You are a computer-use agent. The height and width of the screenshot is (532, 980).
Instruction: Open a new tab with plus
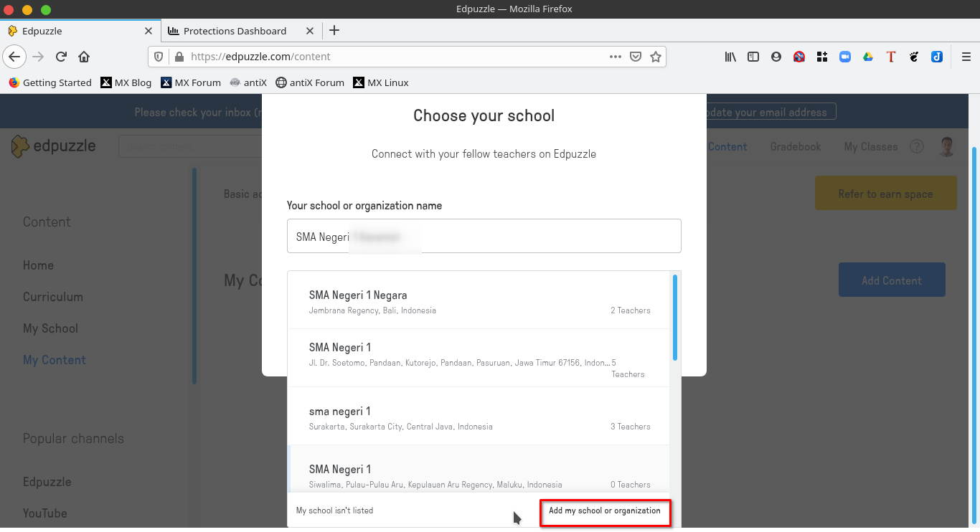click(x=334, y=30)
